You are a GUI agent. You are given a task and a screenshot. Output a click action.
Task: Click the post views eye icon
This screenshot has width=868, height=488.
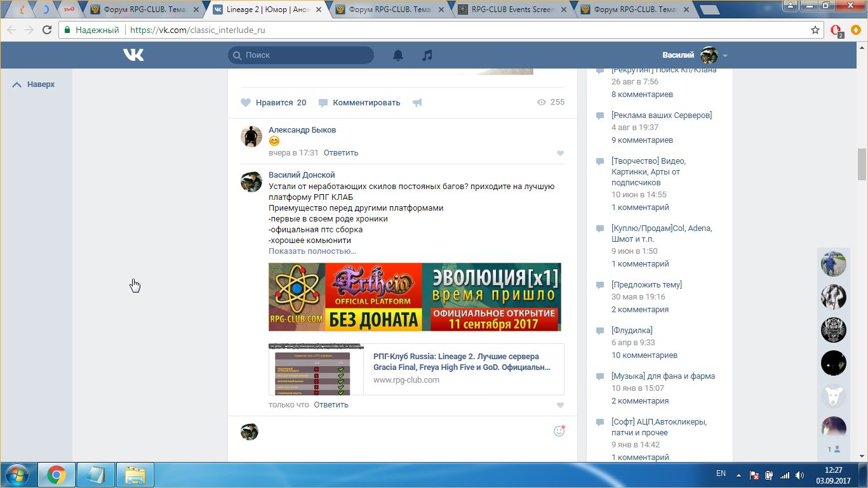pyautogui.click(x=542, y=102)
